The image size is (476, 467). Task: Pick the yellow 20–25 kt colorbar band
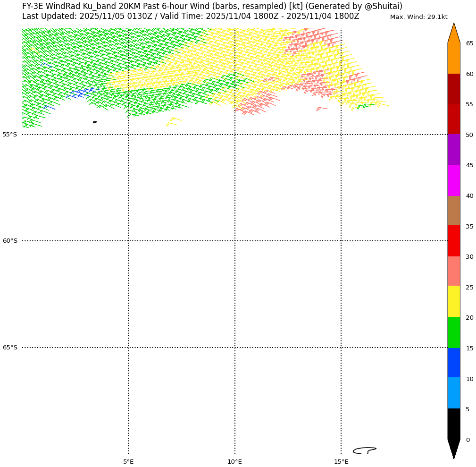453,301
